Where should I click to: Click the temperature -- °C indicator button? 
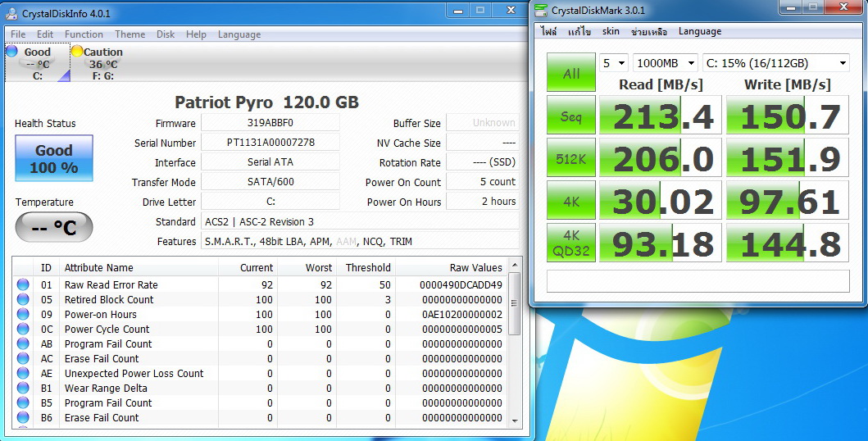[54, 227]
